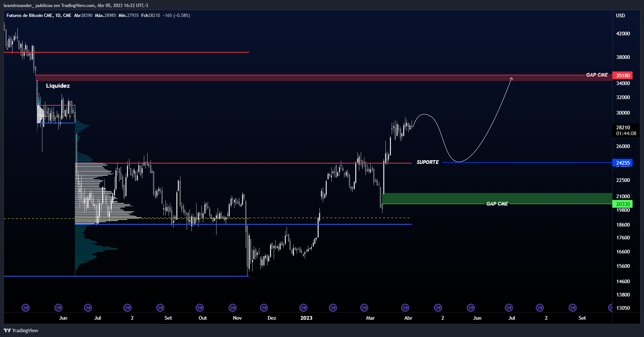Click the 42000 price axis label

(x=623, y=34)
